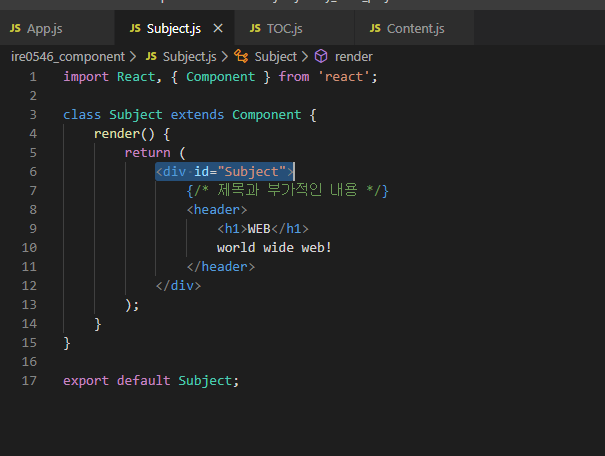Close the Subject.js tab
The image size is (605, 456).
(x=218, y=28)
